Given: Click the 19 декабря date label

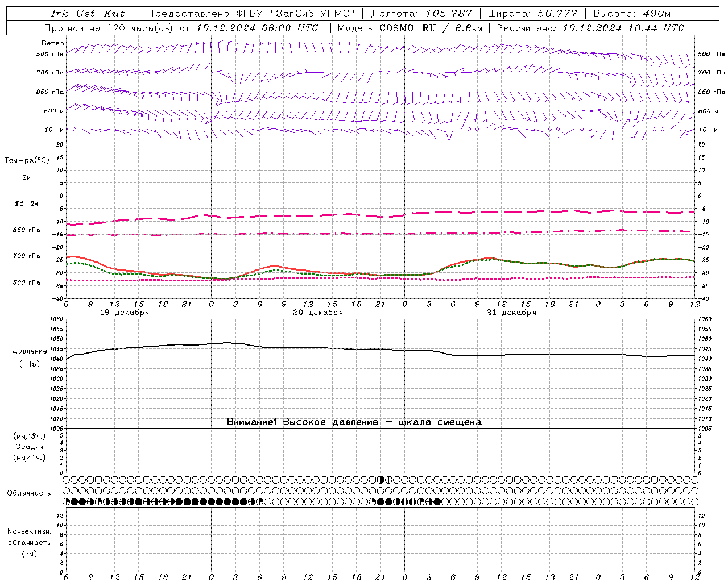Looking at the screenshot, I should click(x=125, y=312).
